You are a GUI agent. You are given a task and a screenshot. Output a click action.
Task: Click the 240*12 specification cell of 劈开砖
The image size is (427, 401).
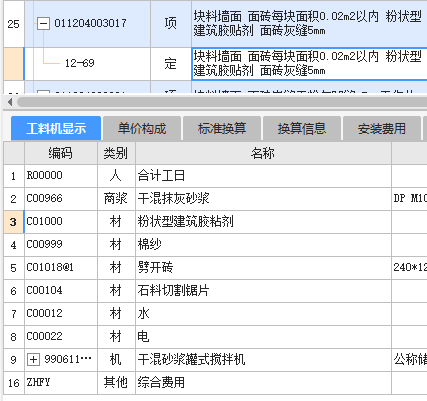click(410, 268)
